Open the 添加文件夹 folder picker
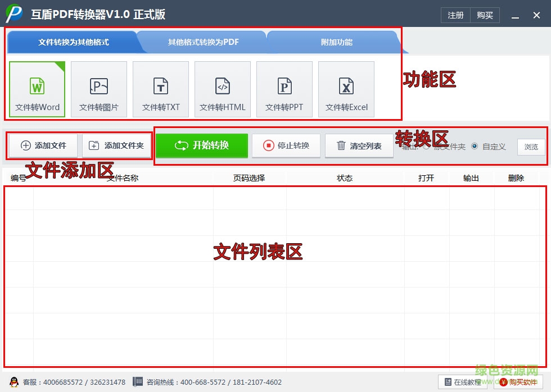The width and height of the screenshot is (551, 392). 116,145
